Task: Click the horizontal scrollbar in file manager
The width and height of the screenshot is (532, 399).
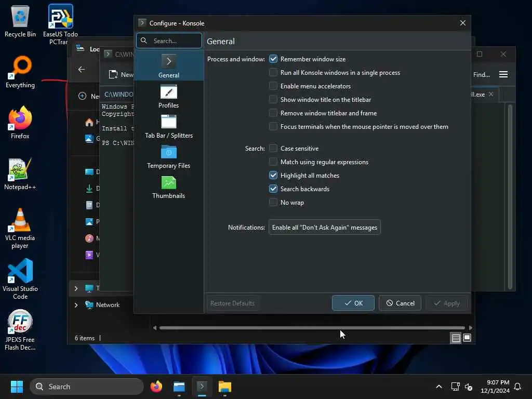Action: coord(312,328)
